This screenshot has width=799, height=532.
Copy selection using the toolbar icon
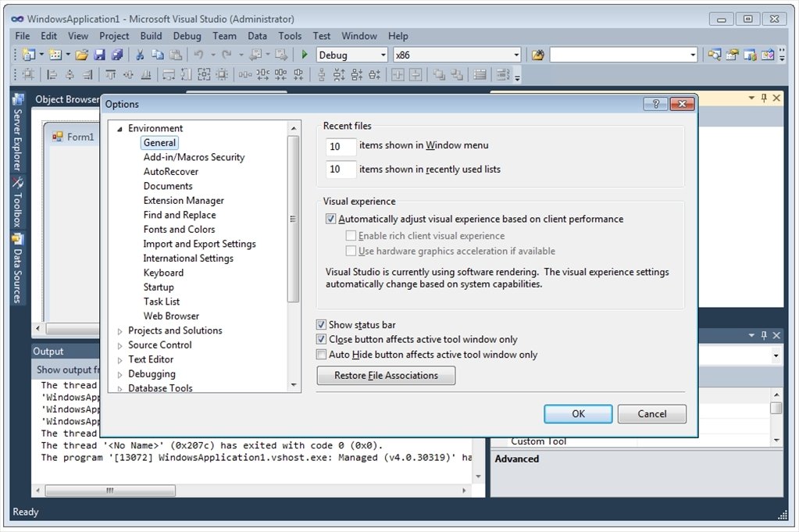pos(159,54)
